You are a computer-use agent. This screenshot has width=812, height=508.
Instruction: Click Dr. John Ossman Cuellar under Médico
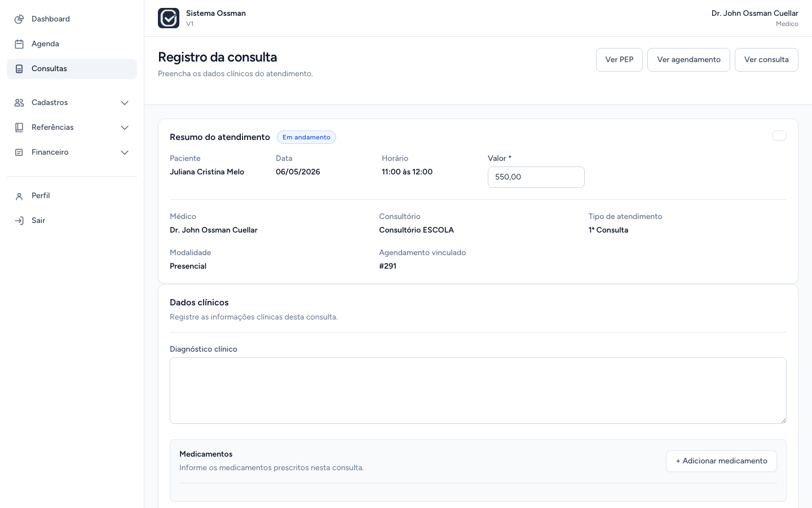214,230
